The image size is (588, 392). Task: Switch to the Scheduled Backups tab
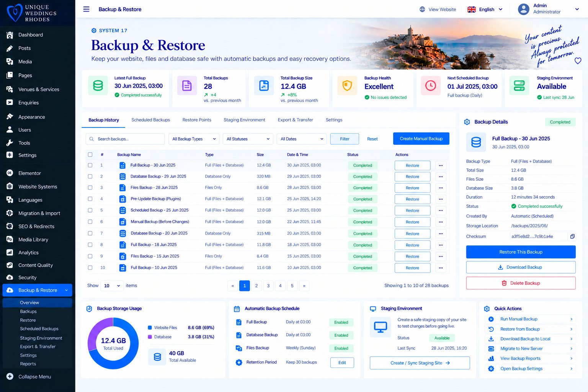(151, 120)
